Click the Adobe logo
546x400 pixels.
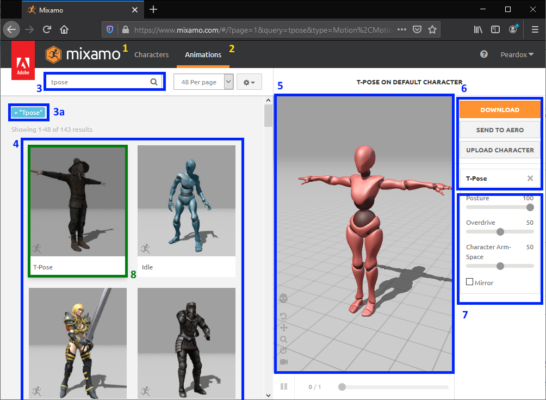click(x=23, y=61)
